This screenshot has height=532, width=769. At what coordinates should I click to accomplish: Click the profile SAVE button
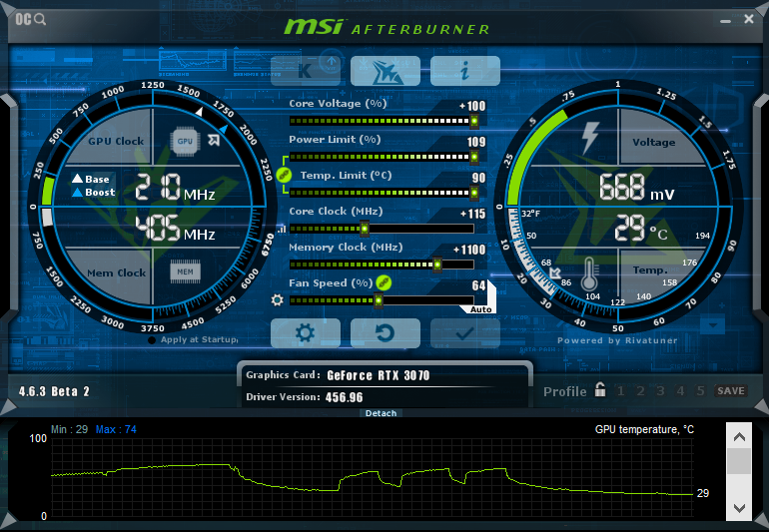tap(731, 391)
